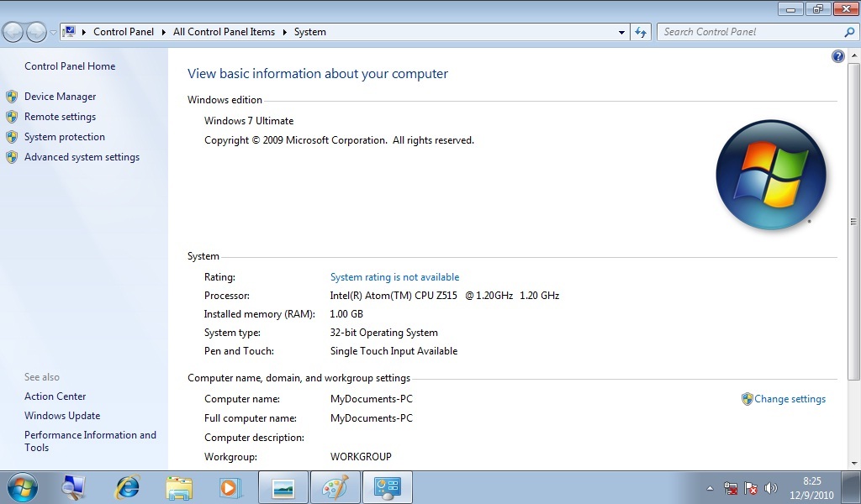Switch to the Paint taskbar button
The height and width of the screenshot is (504, 861).
coord(335,487)
